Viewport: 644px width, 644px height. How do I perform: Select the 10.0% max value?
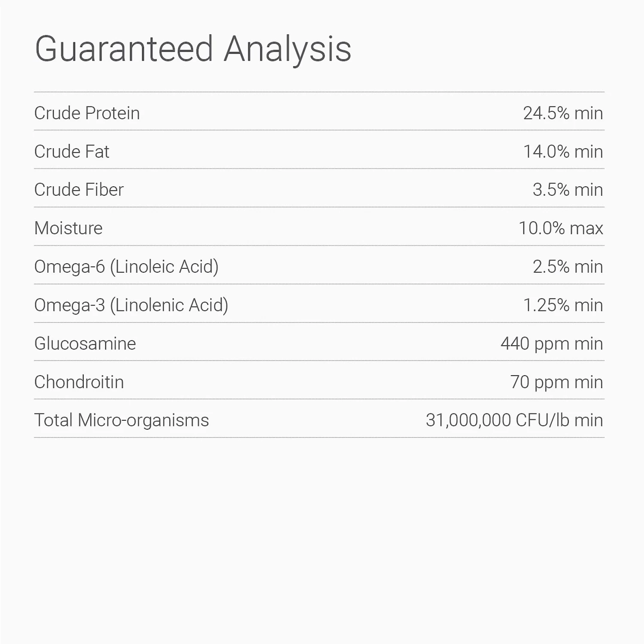click(560, 228)
